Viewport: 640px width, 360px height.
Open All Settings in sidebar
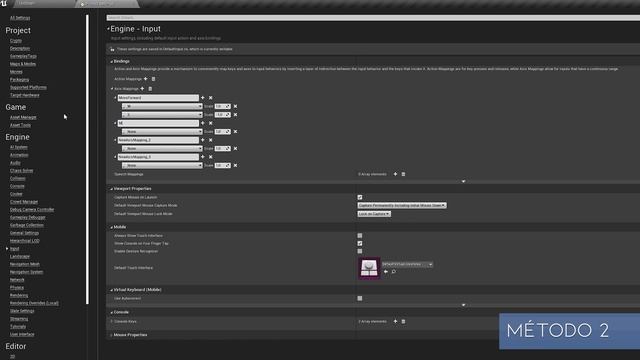pos(20,18)
